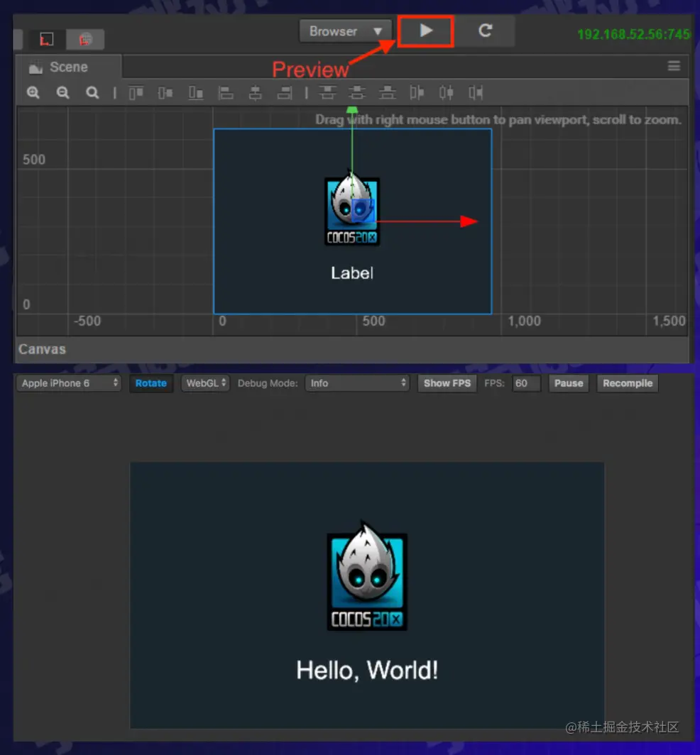Click the align top edges icon

click(x=136, y=92)
